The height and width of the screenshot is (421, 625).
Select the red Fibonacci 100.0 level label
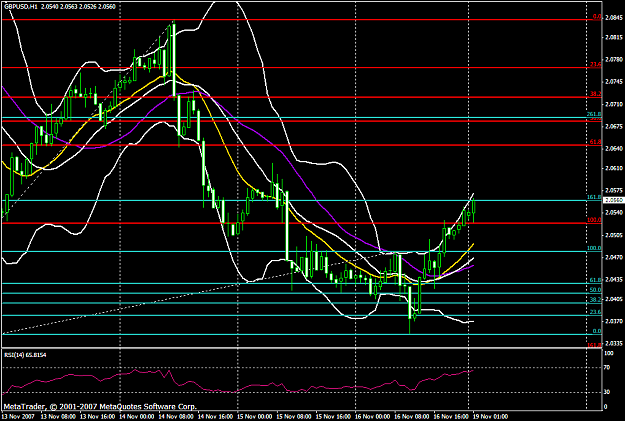pos(594,220)
